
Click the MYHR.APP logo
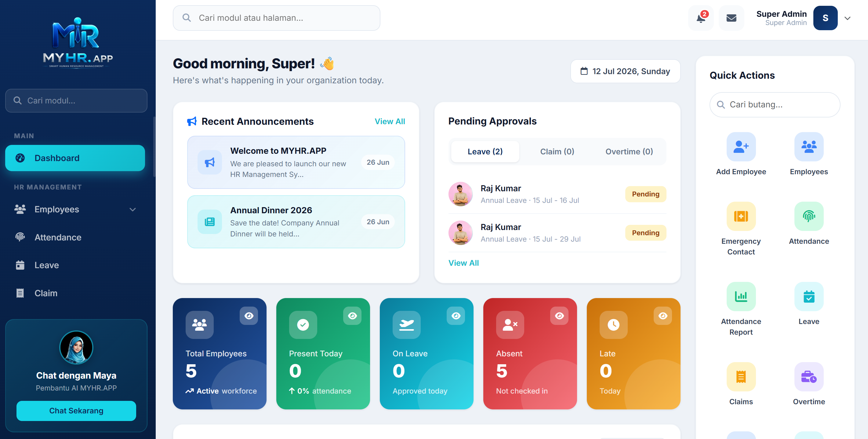point(78,42)
